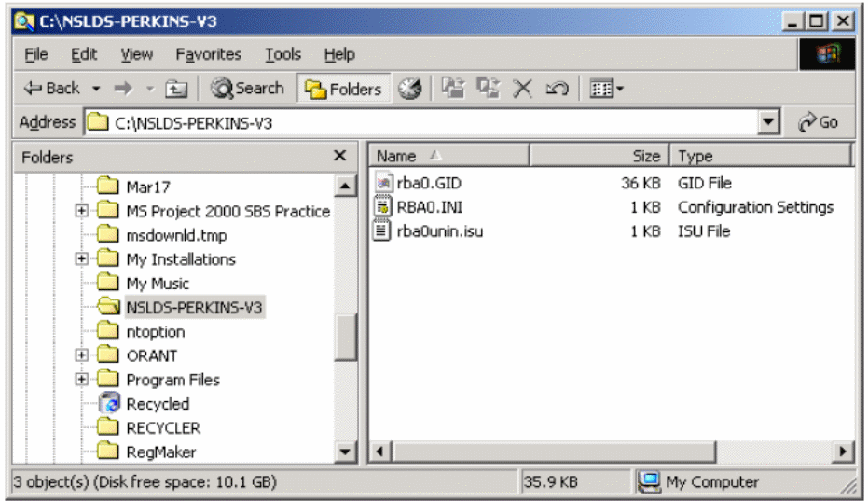Open the Forward history dropdown arrow
The height and width of the screenshot is (501, 868).
[x=150, y=89]
